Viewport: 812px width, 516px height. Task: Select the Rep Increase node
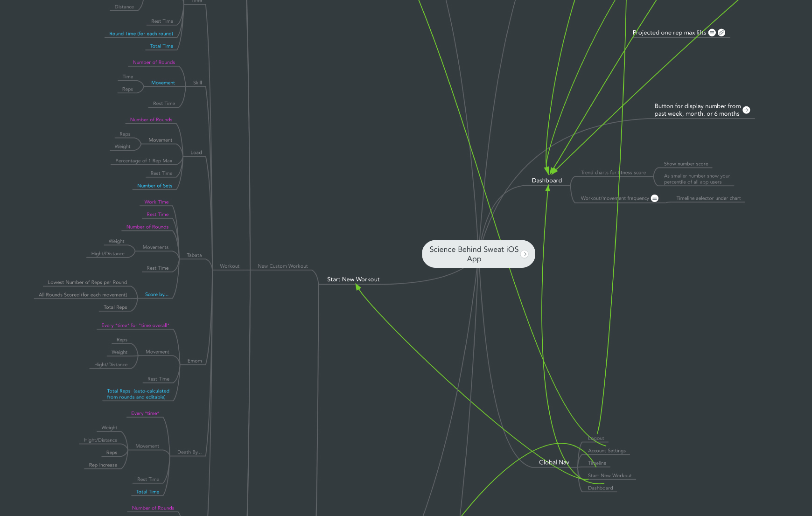click(x=103, y=465)
